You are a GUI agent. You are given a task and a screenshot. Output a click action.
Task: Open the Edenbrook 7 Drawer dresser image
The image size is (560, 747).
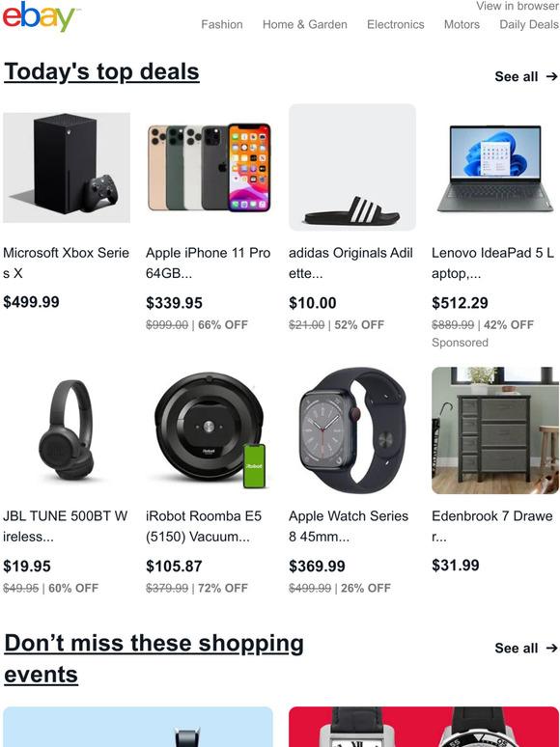point(494,430)
